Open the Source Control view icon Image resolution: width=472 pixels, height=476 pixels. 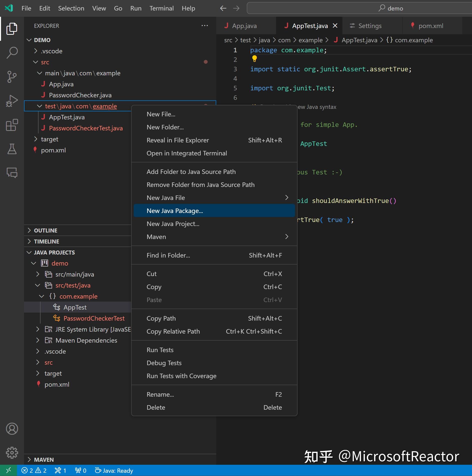pos(12,77)
